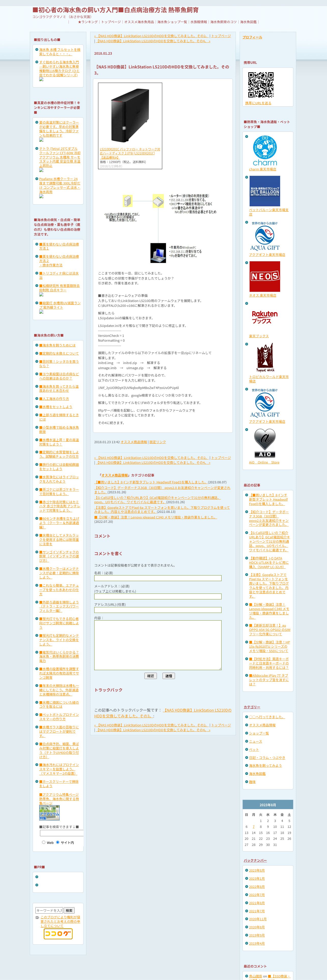
Task: Open the トリコディナ病には淡水浴 link
Action: 59,275
